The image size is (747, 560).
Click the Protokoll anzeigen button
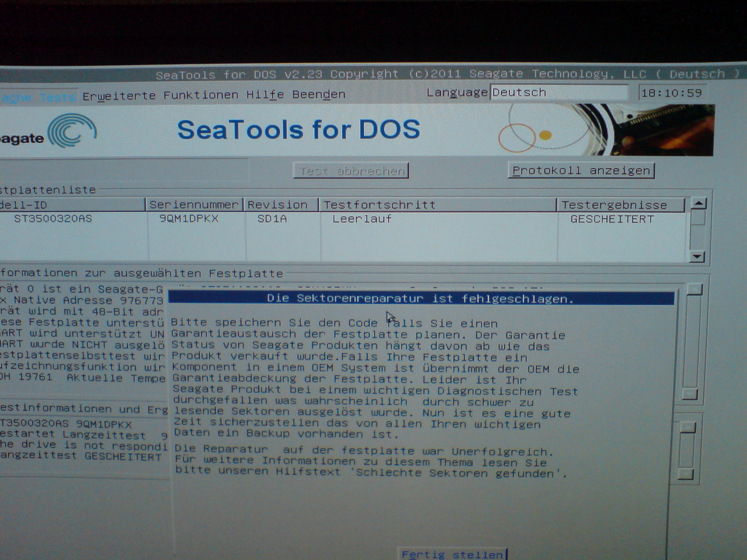click(x=581, y=171)
